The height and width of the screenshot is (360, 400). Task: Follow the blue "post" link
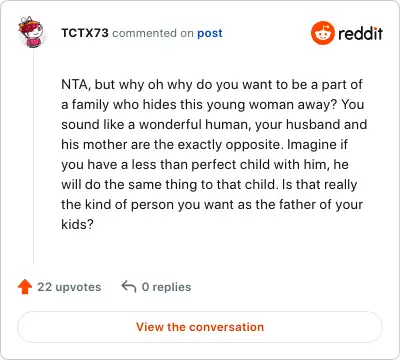point(210,33)
